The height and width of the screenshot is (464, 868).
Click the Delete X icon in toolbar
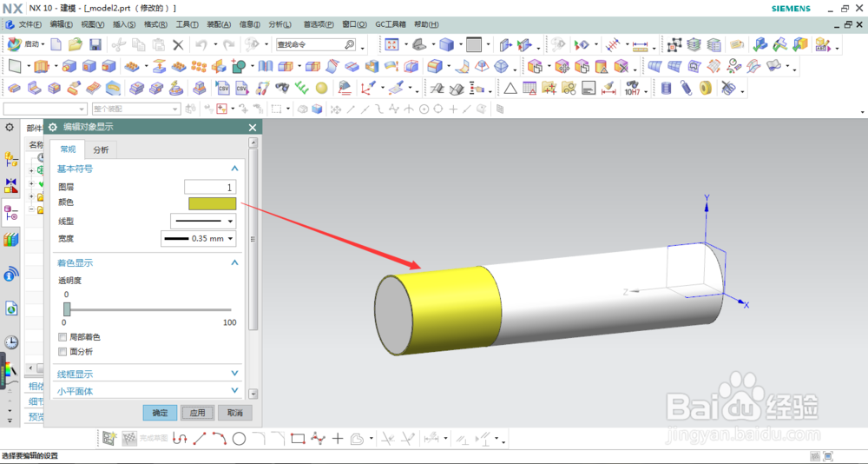point(178,45)
